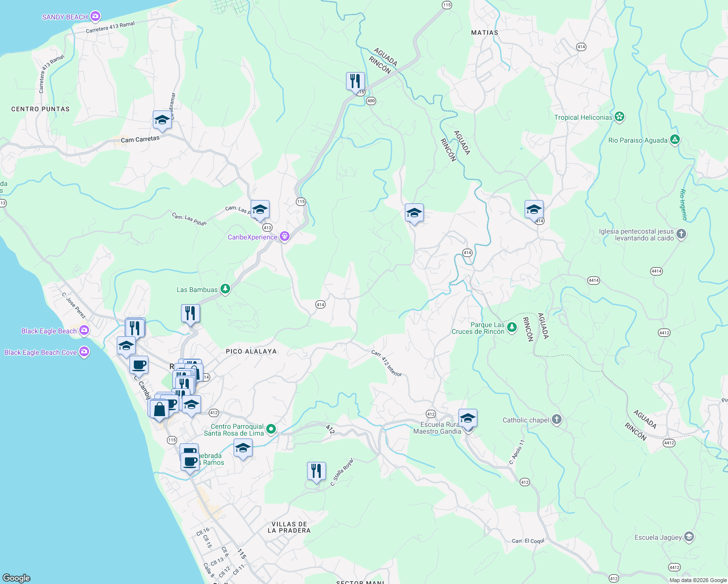Screen dimensions: 728x584
Task: Select the Parque Las Cruces de Rincón tree icon
Action: (x=511, y=328)
